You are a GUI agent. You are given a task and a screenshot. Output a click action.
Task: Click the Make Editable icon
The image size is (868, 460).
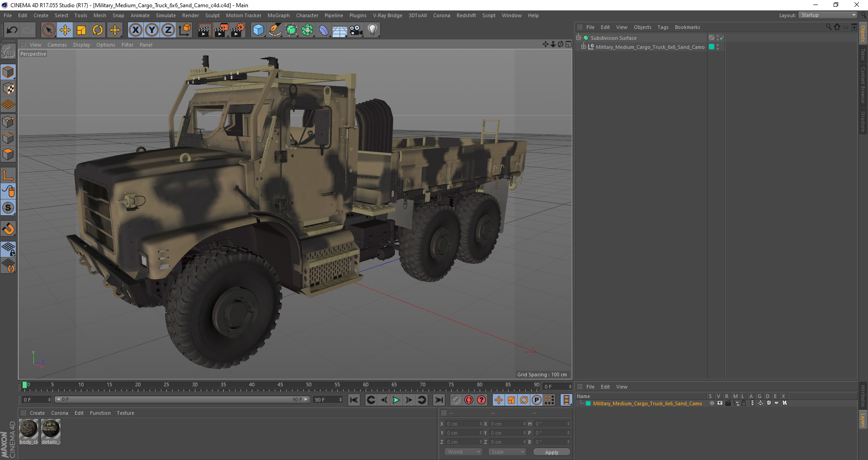coord(8,52)
